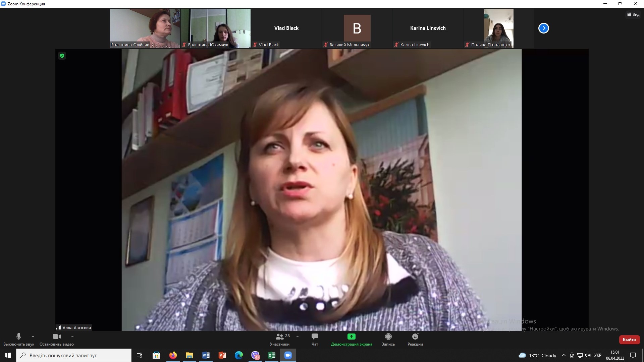Select Валентина Олійник video thumbnail
The height and width of the screenshot is (362, 644).
pyautogui.click(x=145, y=28)
